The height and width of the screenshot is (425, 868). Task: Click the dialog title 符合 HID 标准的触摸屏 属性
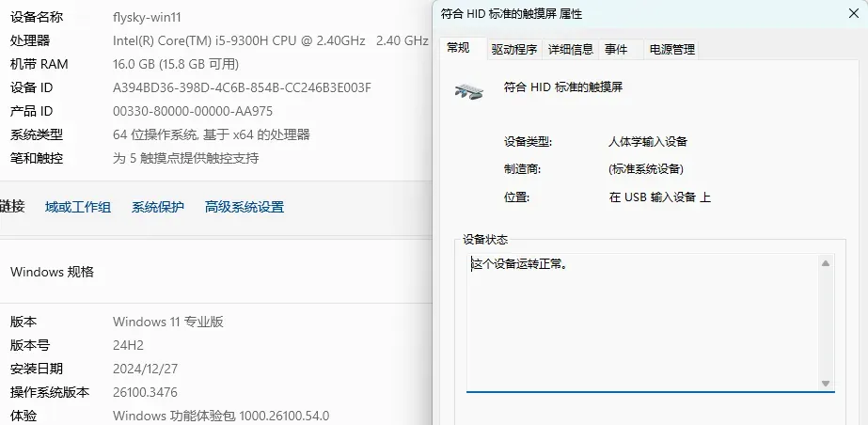[x=511, y=14]
